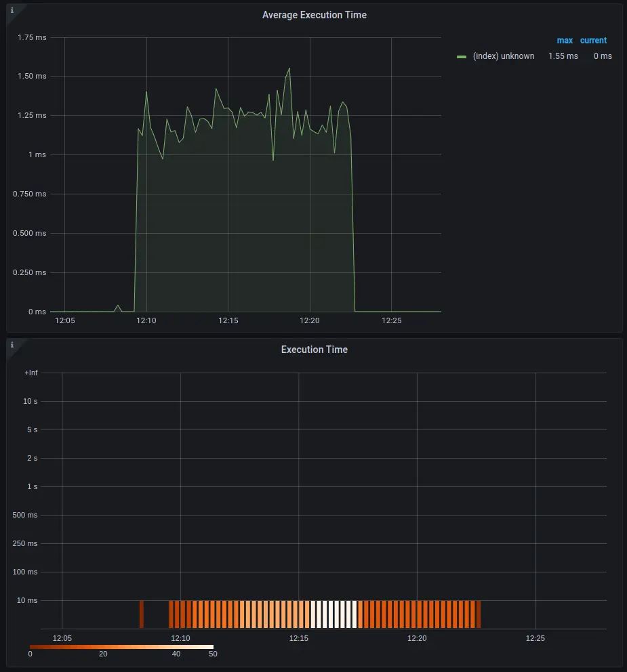Click the 1.55 ms max value in legend
The width and height of the screenshot is (627, 672).
(x=563, y=56)
